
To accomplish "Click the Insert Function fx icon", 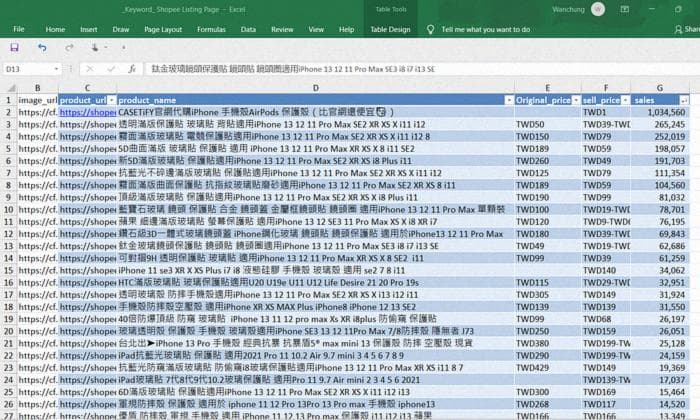I will (x=132, y=69).
